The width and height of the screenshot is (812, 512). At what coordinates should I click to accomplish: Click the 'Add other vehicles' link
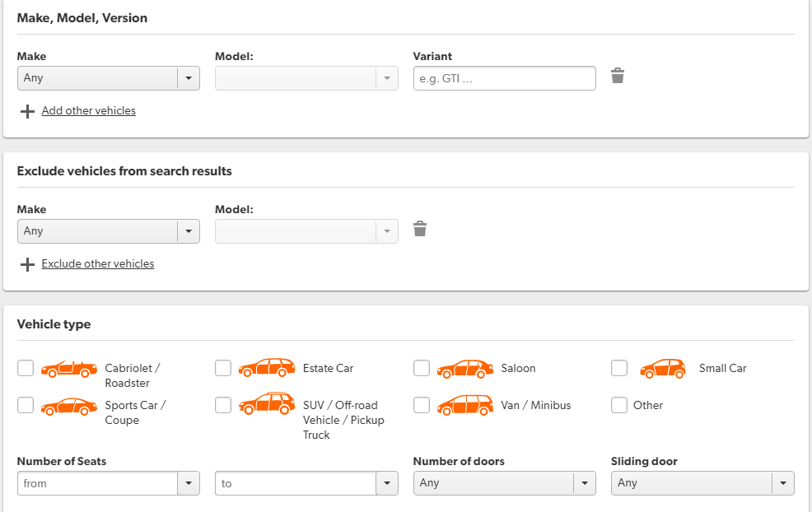point(88,111)
